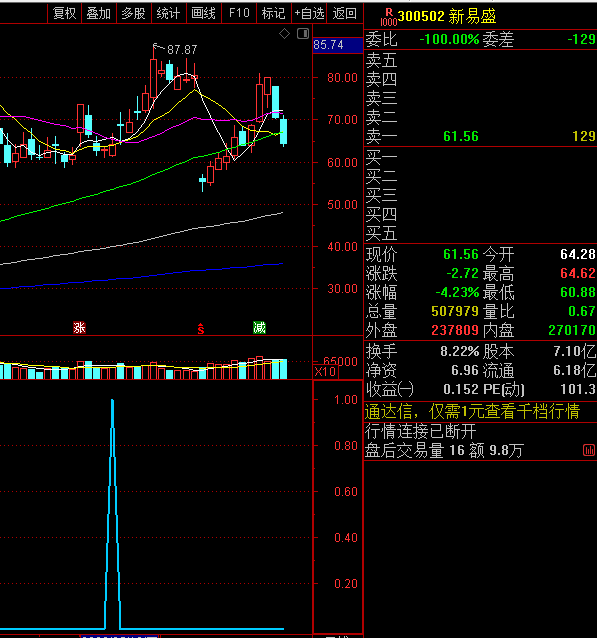Click the diamond icon above the chart
This screenshot has height=638, width=597.
point(284,34)
